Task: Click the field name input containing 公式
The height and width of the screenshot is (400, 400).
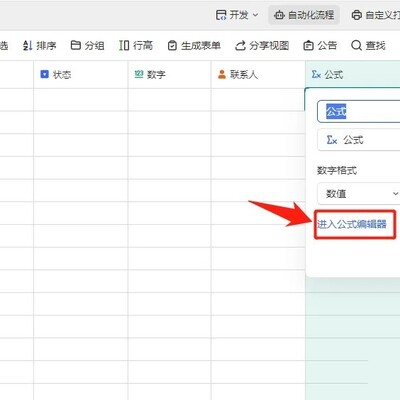Action: click(x=359, y=112)
